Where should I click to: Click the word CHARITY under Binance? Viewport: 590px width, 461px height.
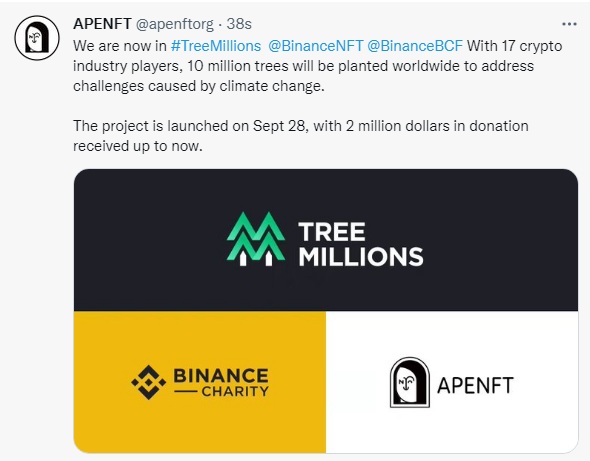coord(235,392)
